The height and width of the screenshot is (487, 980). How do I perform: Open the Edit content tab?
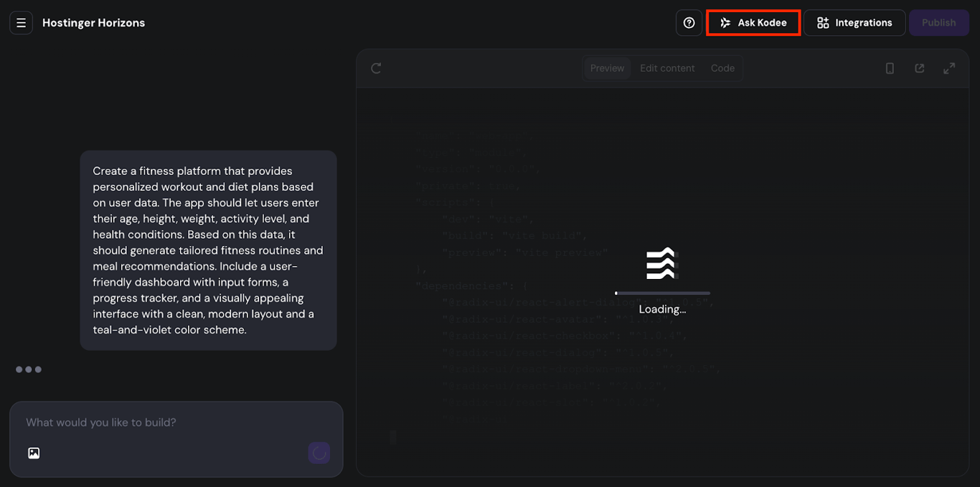667,67
